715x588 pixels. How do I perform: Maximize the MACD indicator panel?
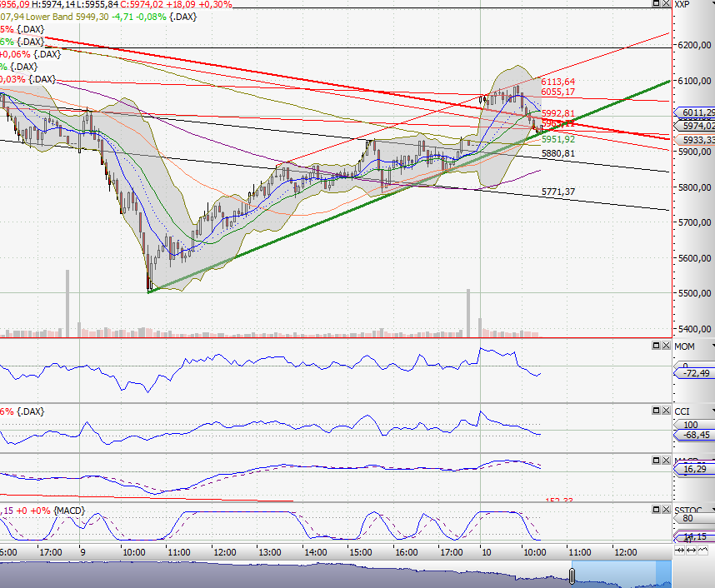(656, 460)
